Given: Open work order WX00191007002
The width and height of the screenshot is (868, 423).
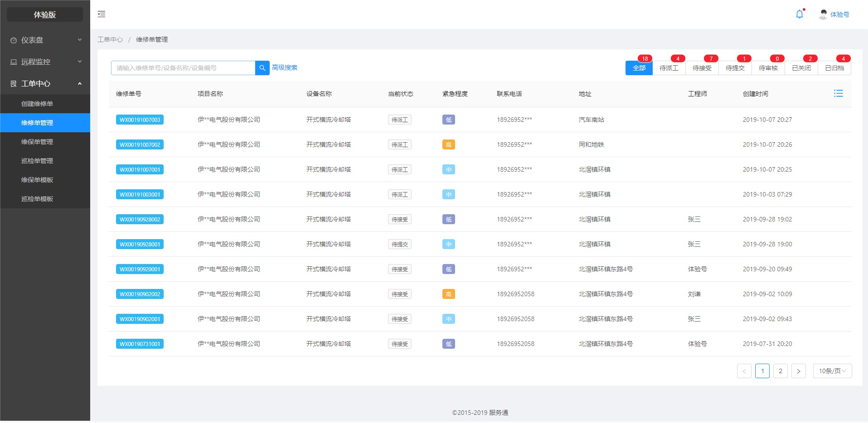Looking at the screenshot, I should click(140, 144).
